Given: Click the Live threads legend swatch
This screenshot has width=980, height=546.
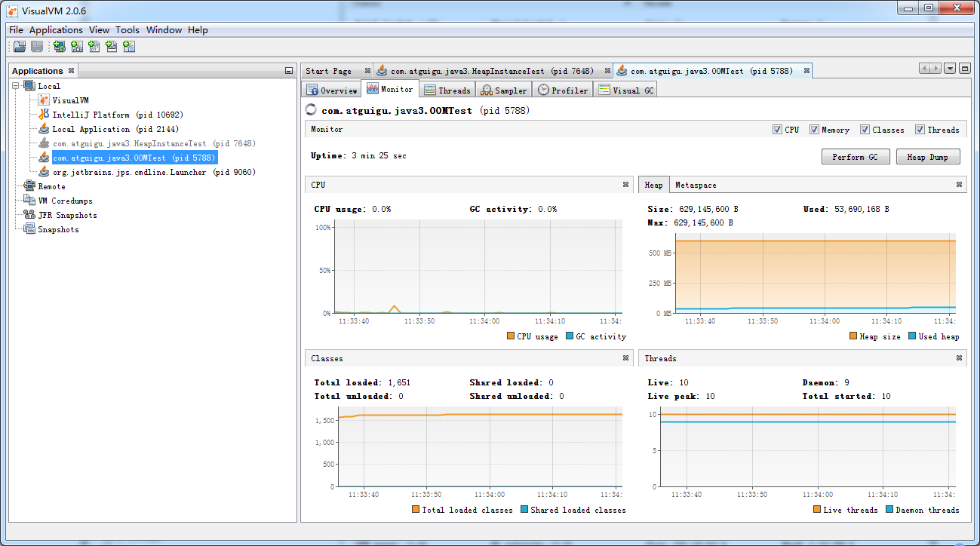Looking at the screenshot, I should click(817, 510).
